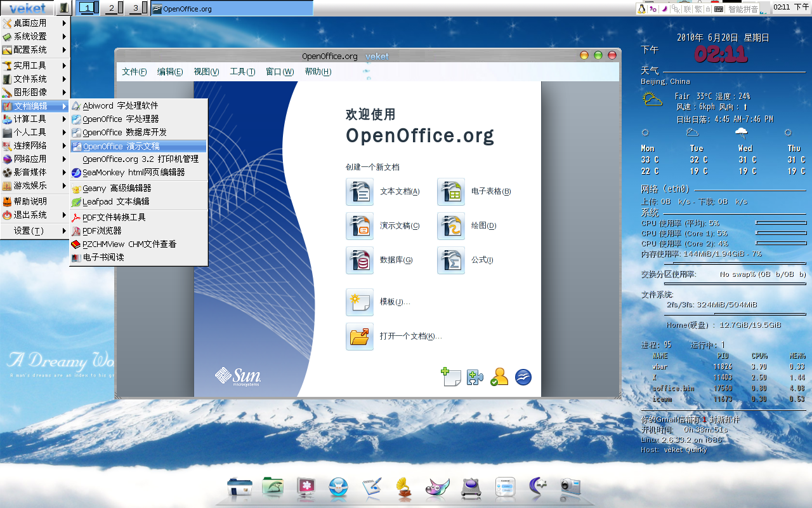Expand the 系统设置 submenu

pos(35,36)
